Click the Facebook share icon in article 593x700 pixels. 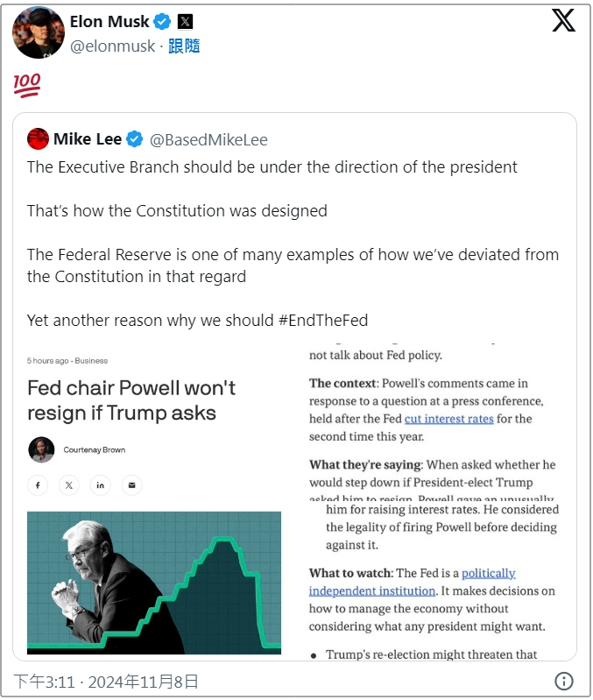coord(38,484)
